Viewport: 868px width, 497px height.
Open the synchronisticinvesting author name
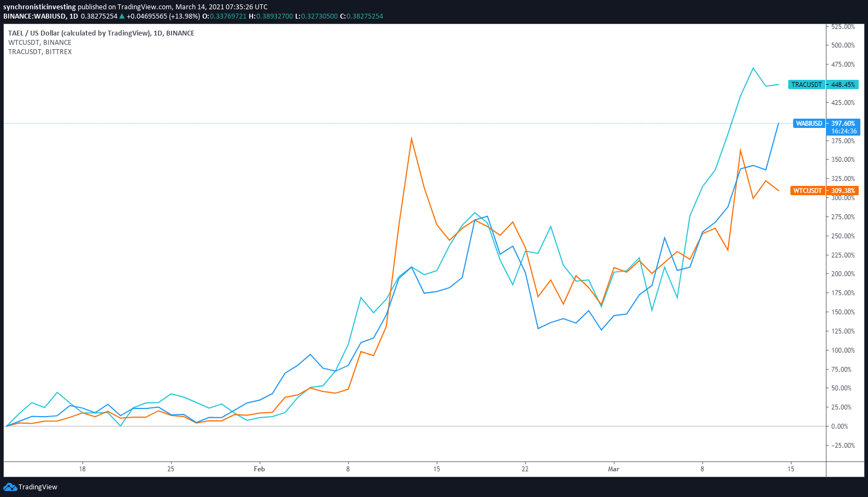click(39, 7)
